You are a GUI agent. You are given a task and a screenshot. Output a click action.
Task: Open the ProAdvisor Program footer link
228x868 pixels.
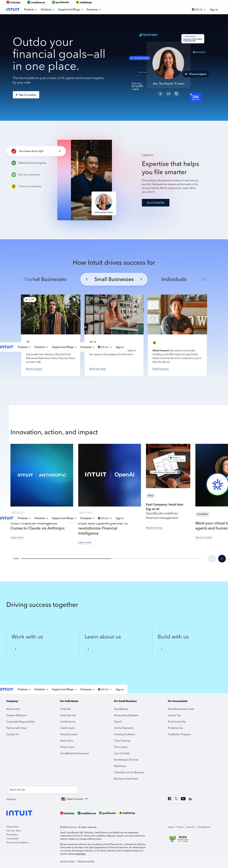click(179, 734)
